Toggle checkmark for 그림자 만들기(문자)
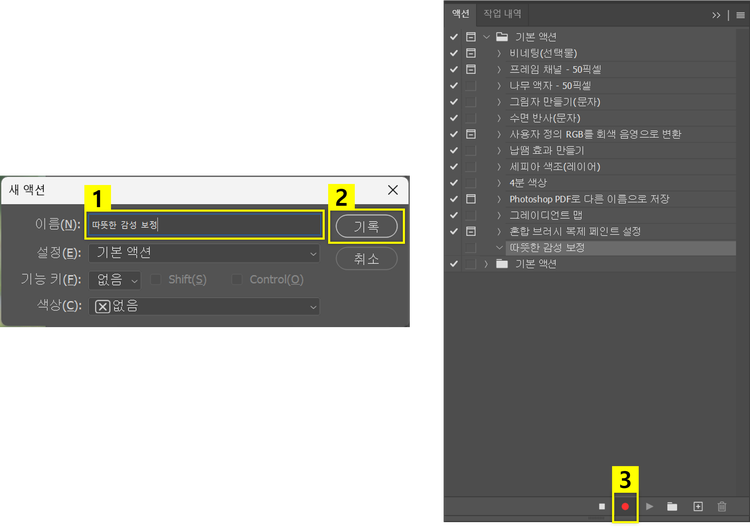The width and height of the screenshot is (750, 527). pyautogui.click(x=454, y=102)
